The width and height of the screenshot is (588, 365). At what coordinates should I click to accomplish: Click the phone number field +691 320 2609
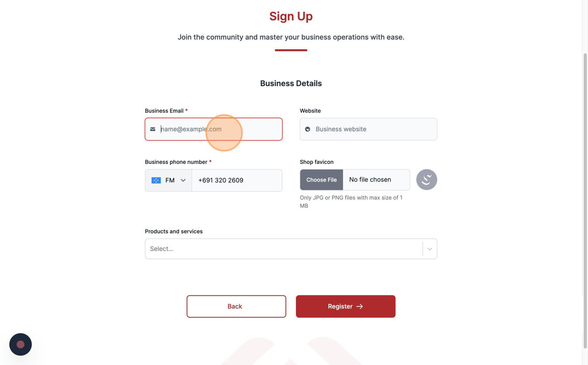click(237, 181)
